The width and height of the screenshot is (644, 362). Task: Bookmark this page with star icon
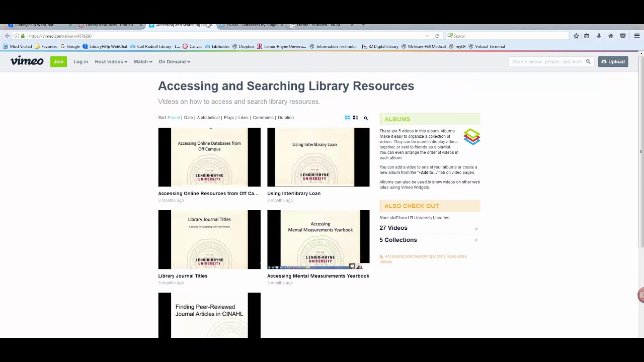point(576,36)
